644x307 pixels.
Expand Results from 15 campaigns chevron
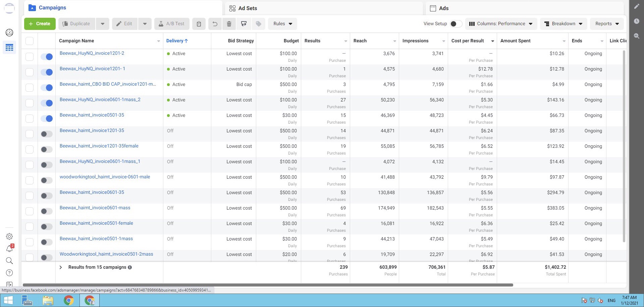point(61,267)
